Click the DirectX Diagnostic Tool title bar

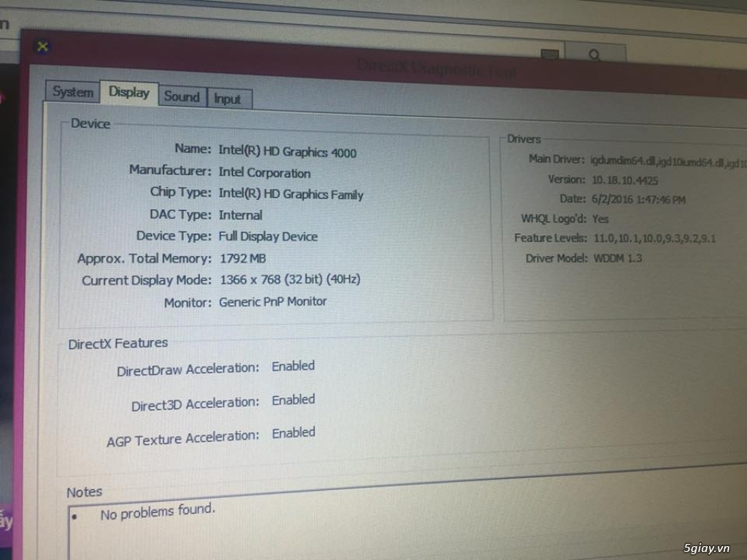tap(436, 69)
